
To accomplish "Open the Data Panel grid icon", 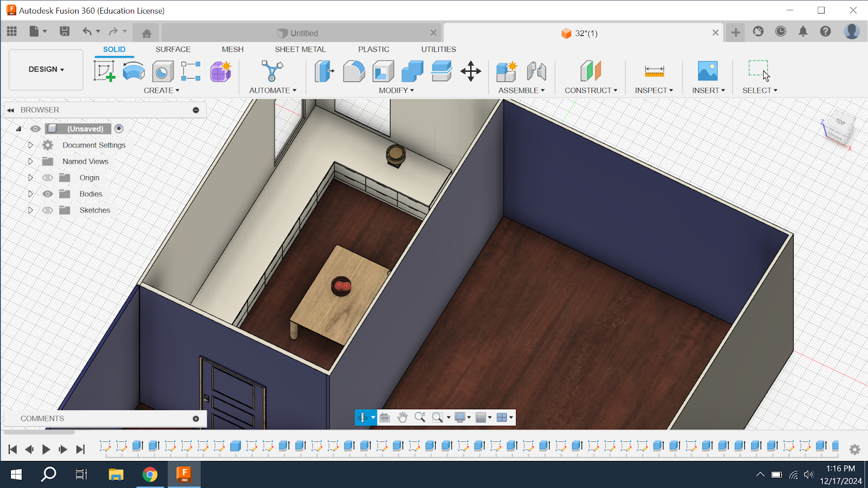I will (x=12, y=31).
